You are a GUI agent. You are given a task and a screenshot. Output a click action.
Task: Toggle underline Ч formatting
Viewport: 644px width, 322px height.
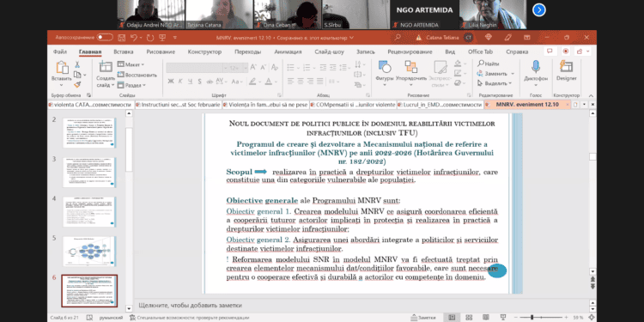click(190, 82)
